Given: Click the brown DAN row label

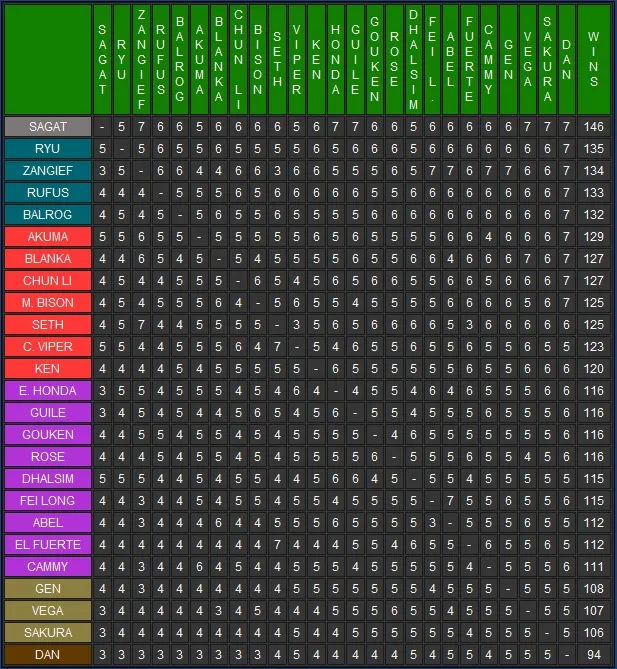Looking at the screenshot, I should coord(48,654).
